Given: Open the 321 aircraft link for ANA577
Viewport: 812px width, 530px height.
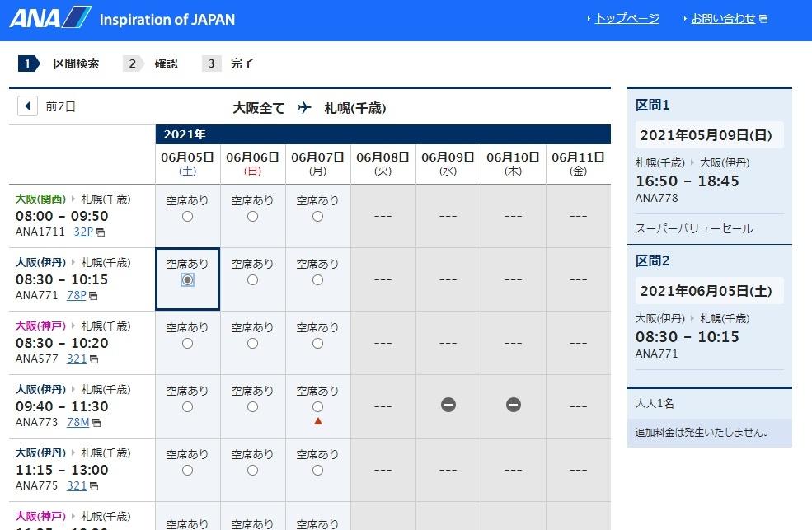Looking at the screenshot, I should point(77,359).
